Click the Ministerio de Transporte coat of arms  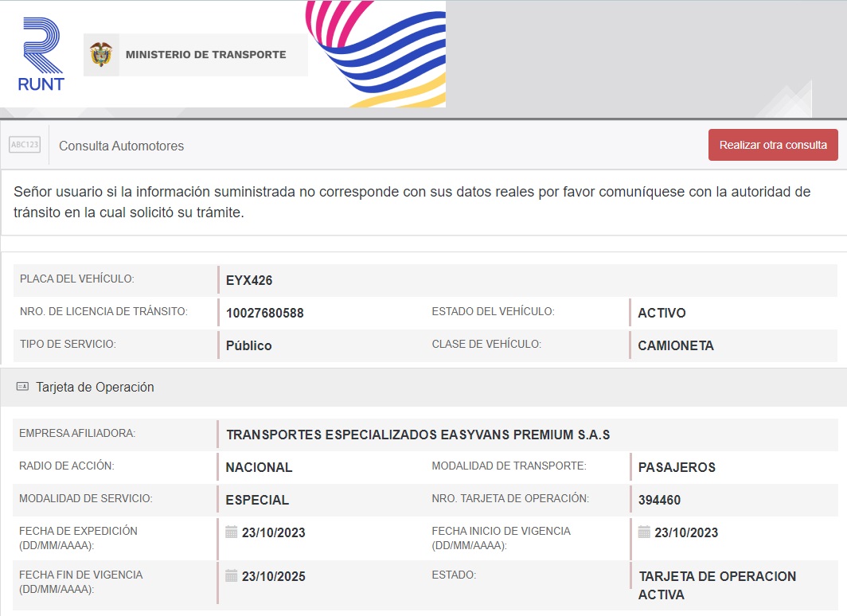point(101,55)
